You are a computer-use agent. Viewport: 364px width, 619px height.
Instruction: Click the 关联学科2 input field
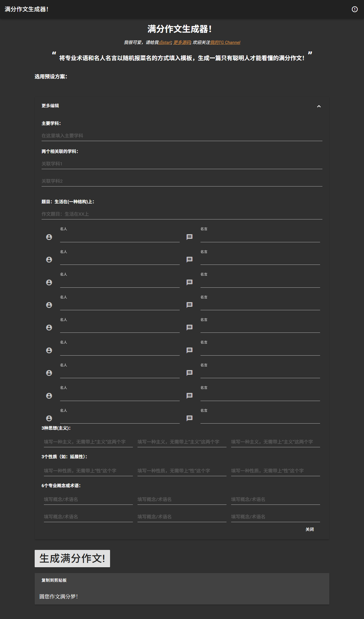[182, 181]
